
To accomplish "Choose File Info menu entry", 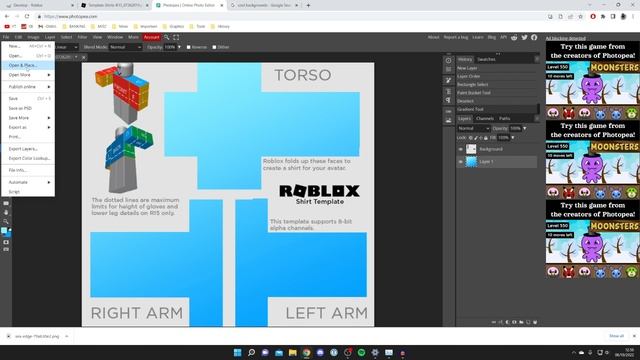I will [28, 170].
